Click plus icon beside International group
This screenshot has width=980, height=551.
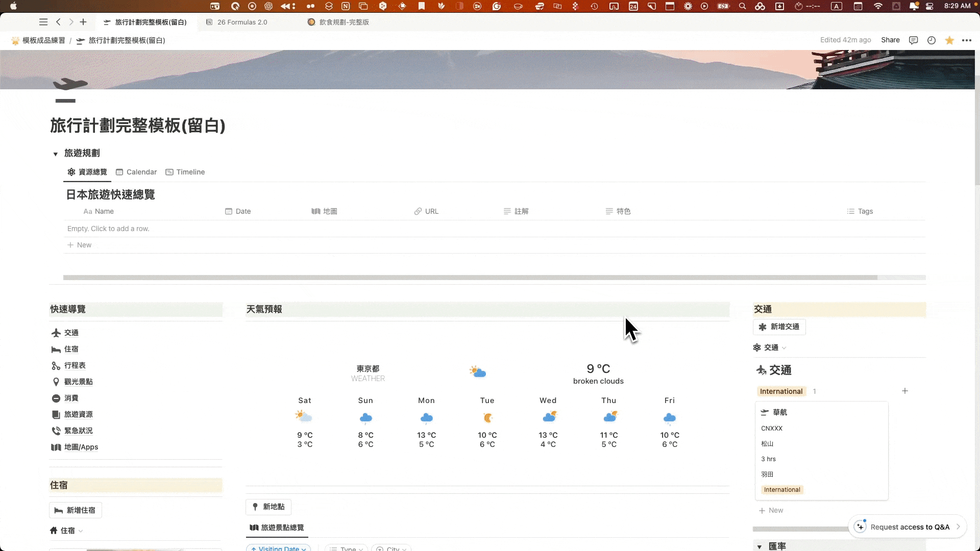click(905, 391)
